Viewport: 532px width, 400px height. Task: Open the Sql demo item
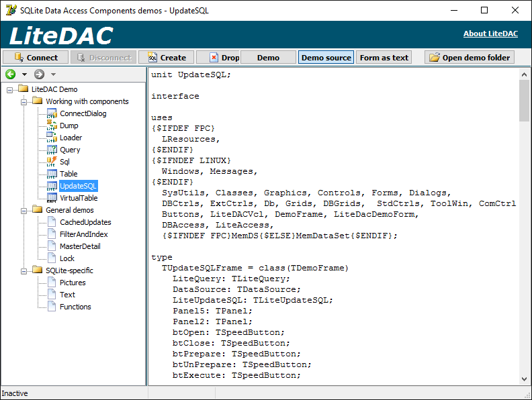coord(64,162)
